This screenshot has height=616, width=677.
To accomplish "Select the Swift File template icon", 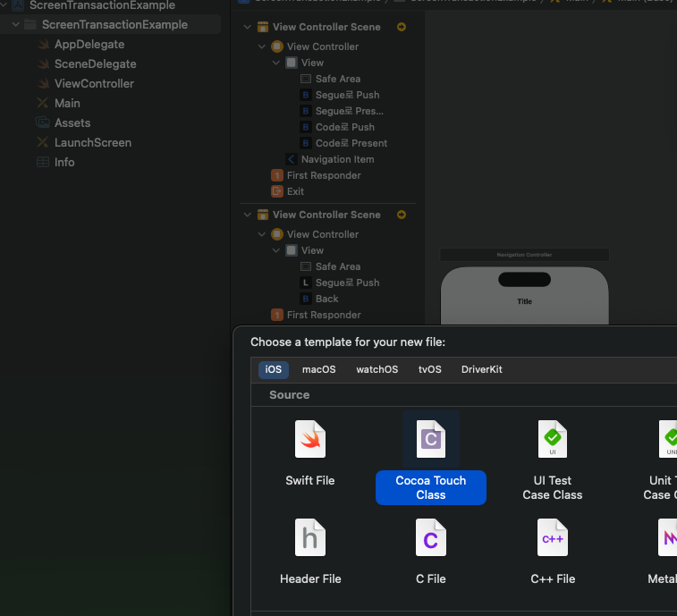I will [310, 439].
